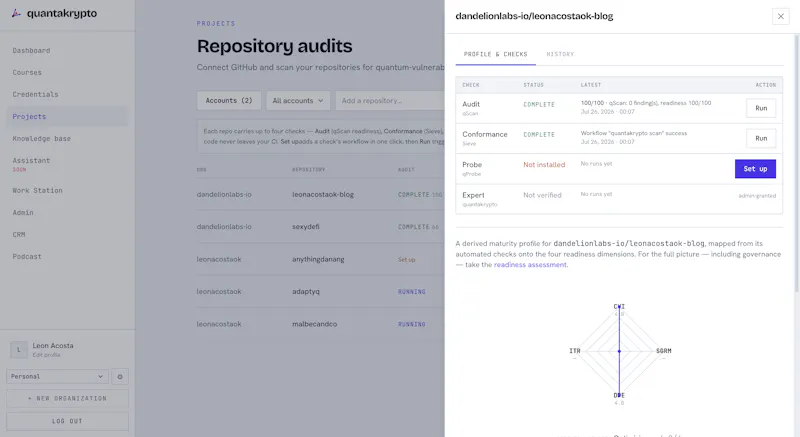Click the admin-granted label
Screen dimensions: 800x437
757,196
